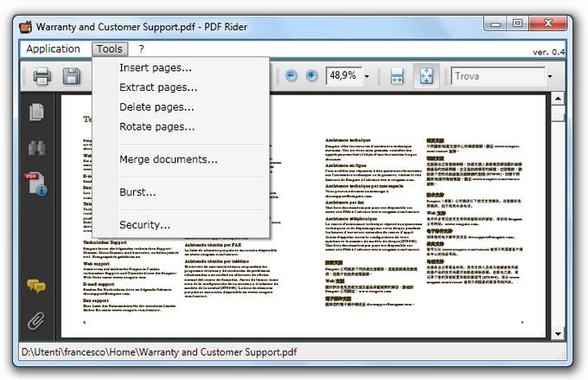The image size is (588, 380).
Task: Choose Delete pages... menu entry
Action: (x=181, y=107)
